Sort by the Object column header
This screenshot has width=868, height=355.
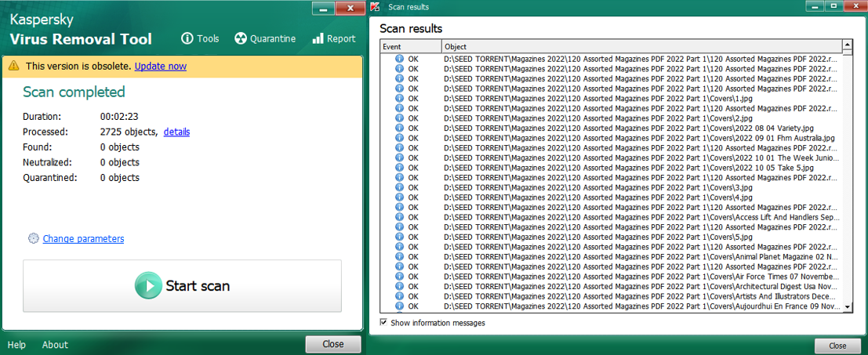[641, 47]
